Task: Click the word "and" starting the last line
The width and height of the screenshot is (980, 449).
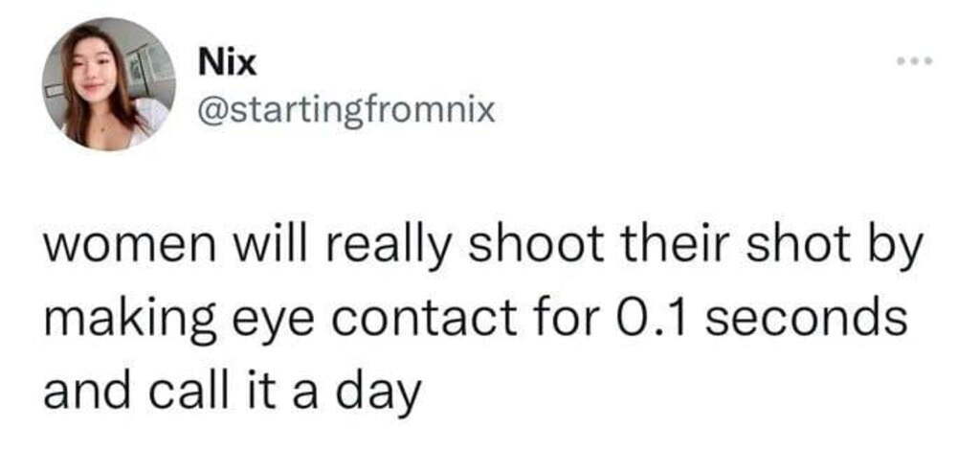Action: coord(79,390)
